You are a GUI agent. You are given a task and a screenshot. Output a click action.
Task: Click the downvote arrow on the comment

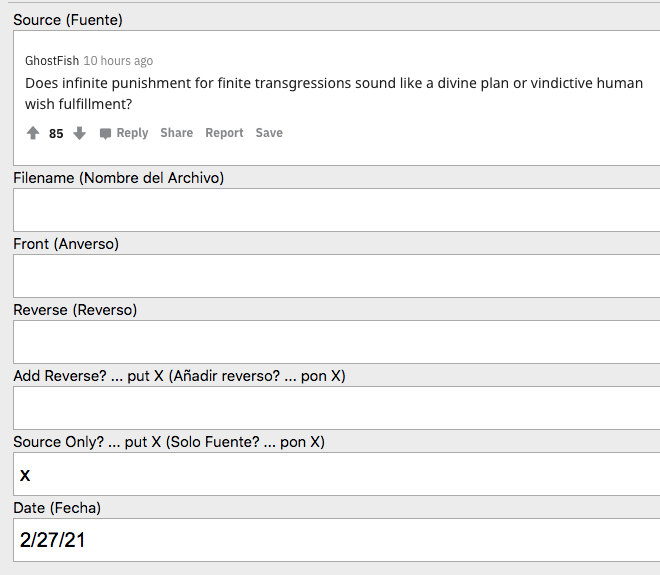pyautogui.click(x=80, y=133)
